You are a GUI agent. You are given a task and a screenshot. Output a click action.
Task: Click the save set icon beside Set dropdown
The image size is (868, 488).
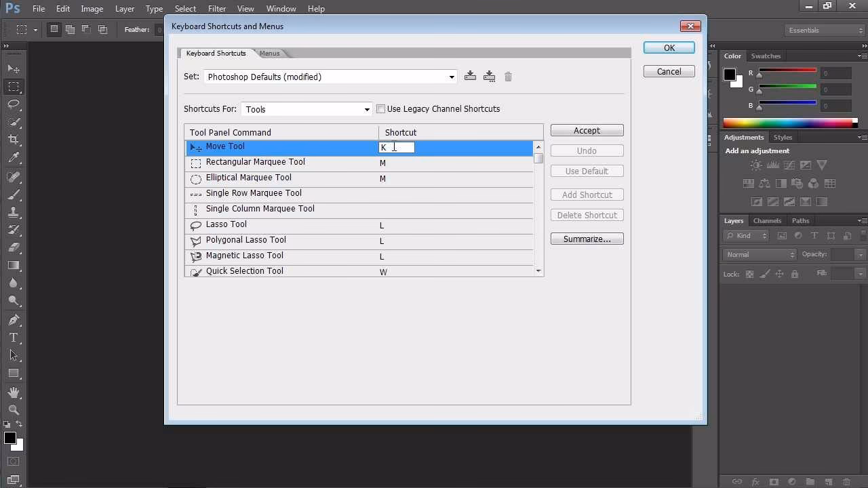(x=470, y=76)
